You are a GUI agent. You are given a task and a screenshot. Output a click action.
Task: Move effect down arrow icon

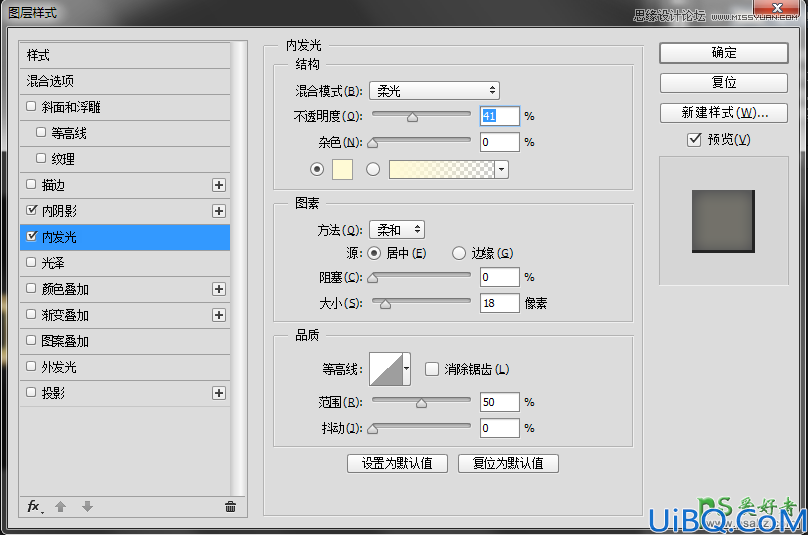click(x=87, y=507)
